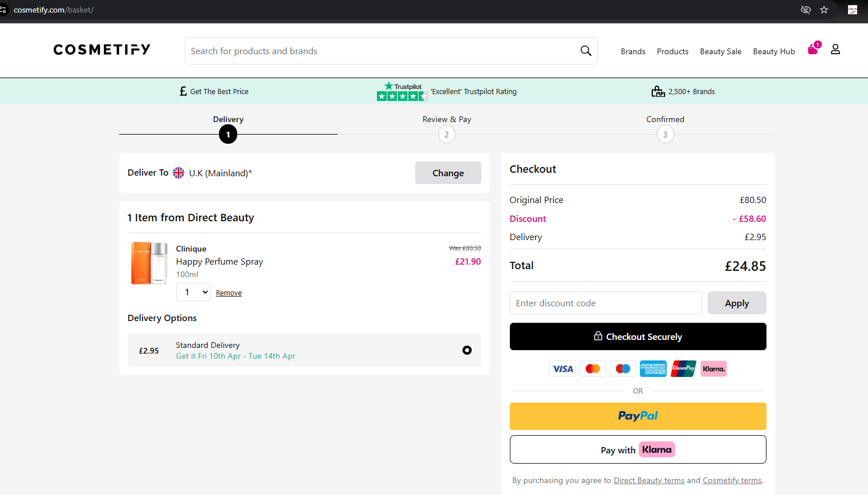Open the Direct Beauty terms link
This screenshot has height=495, width=868.
[649, 481]
